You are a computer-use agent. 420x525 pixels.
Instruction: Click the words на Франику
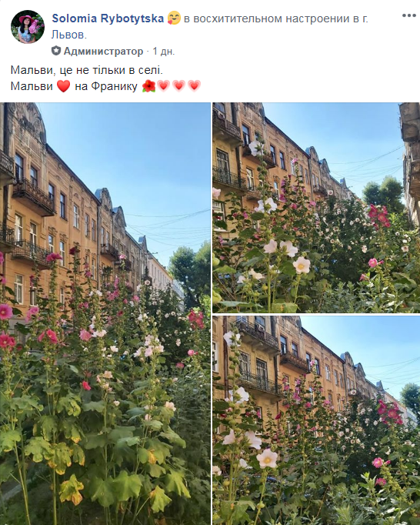(x=106, y=86)
